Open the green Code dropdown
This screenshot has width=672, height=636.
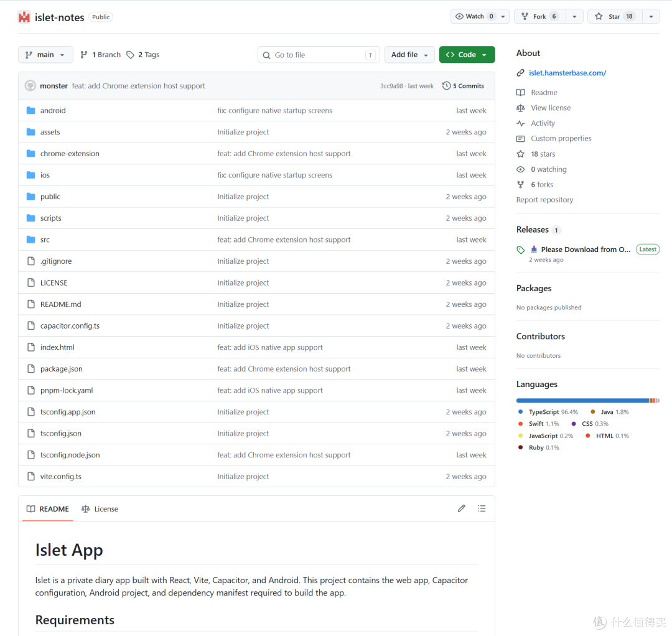(x=467, y=55)
